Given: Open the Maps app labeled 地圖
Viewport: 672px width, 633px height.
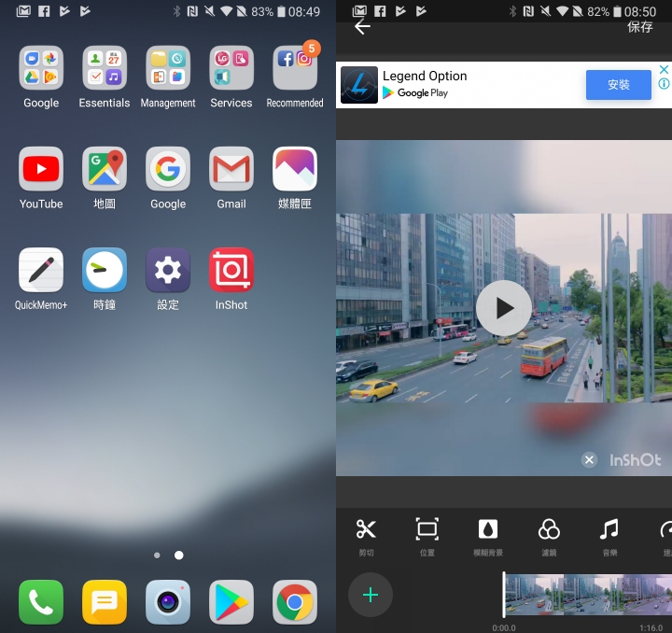Looking at the screenshot, I should (x=105, y=169).
